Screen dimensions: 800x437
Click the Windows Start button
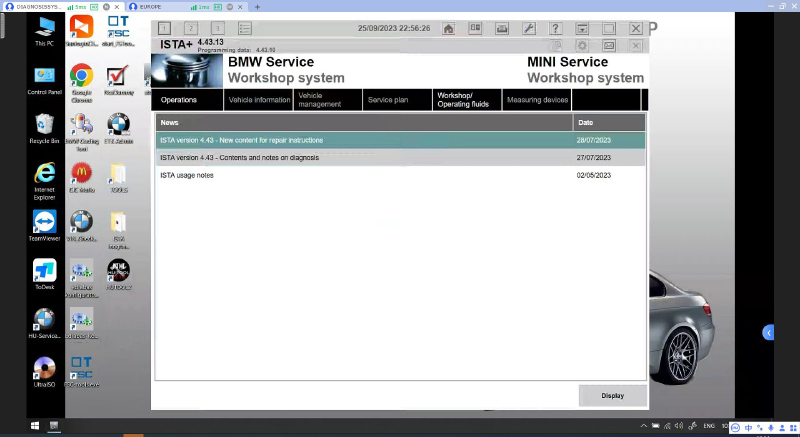[x=10, y=427]
